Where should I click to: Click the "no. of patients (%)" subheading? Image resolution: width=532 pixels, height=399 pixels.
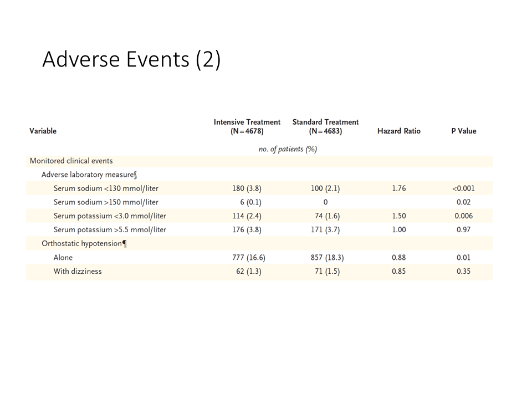288,149
